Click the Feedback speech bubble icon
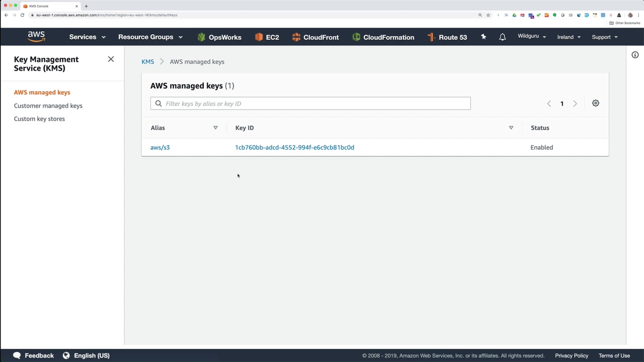This screenshot has height=362, width=644. pos(17,355)
